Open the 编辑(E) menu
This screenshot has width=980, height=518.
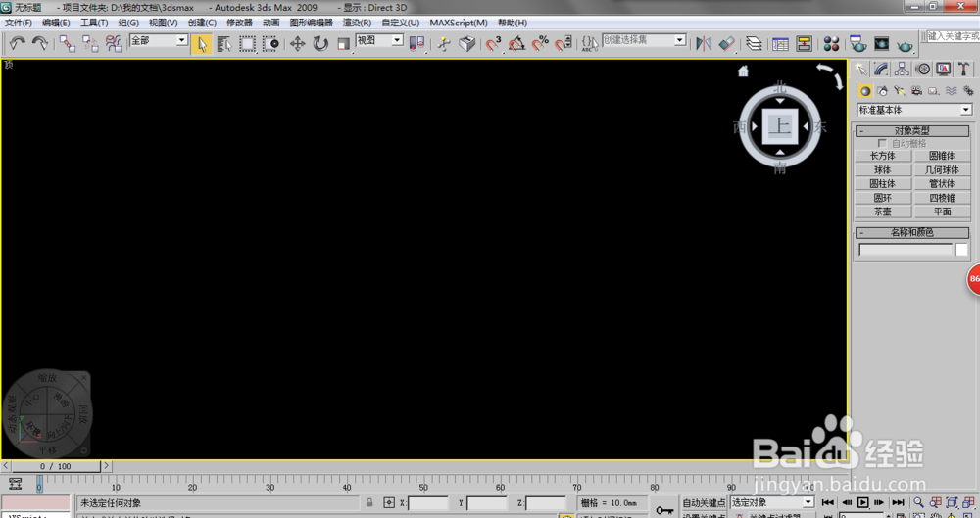(56, 24)
